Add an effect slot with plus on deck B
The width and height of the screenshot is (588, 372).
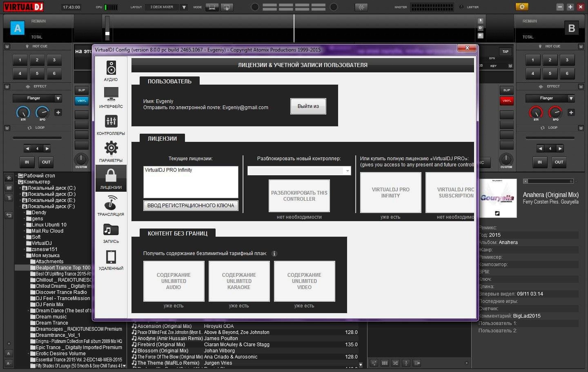pyautogui.click(x=571, y=112)
